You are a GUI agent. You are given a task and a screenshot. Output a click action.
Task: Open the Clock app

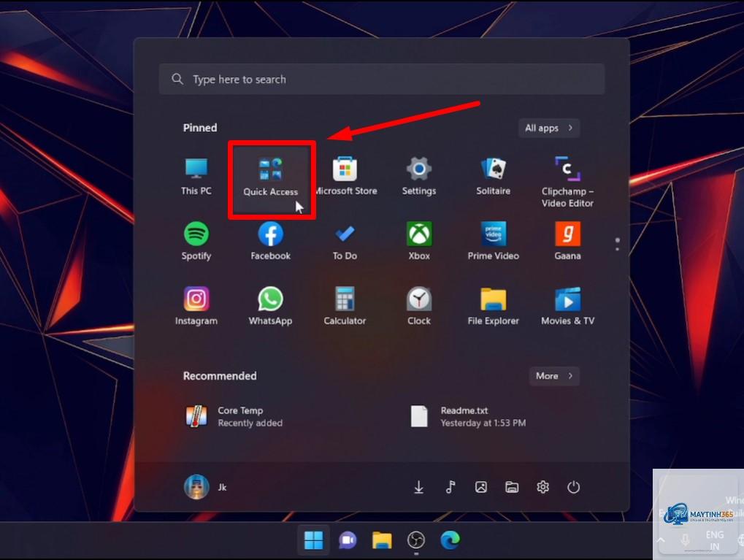point(419,307)
